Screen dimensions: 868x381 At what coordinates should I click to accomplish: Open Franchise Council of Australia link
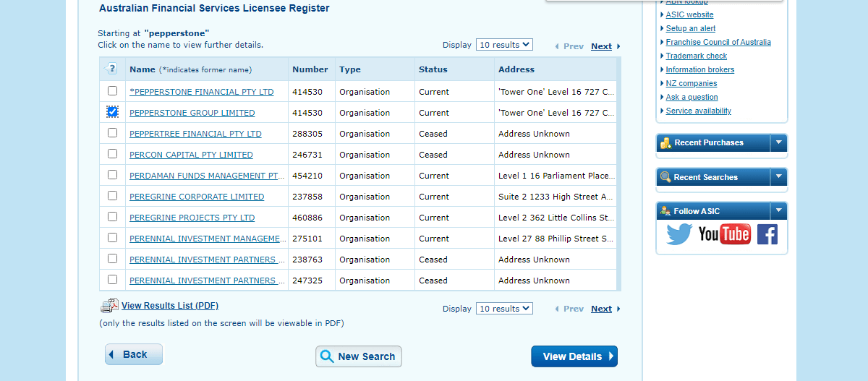[x=718, y=42]
